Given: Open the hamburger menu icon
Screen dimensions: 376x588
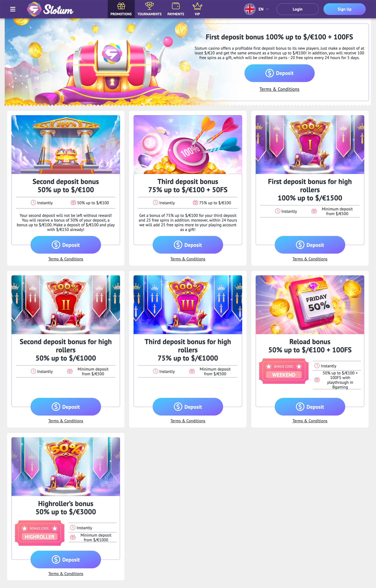Looking at the screenshot, I should (13, 9).
